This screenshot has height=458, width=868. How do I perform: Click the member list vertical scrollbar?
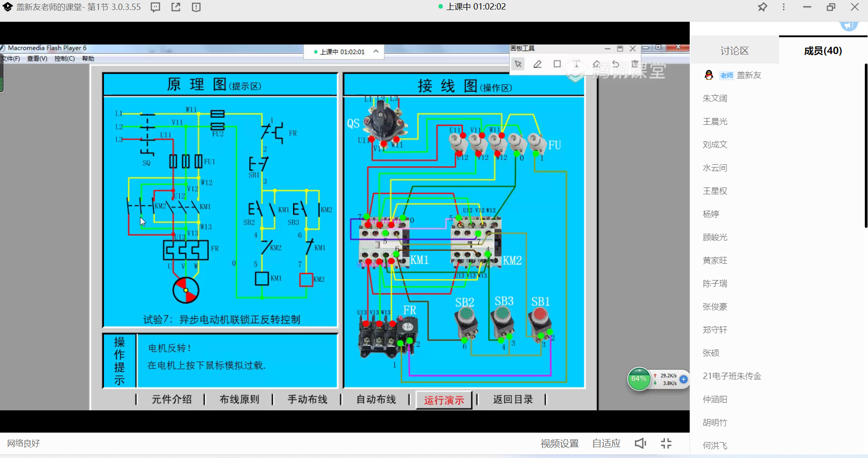865,145
